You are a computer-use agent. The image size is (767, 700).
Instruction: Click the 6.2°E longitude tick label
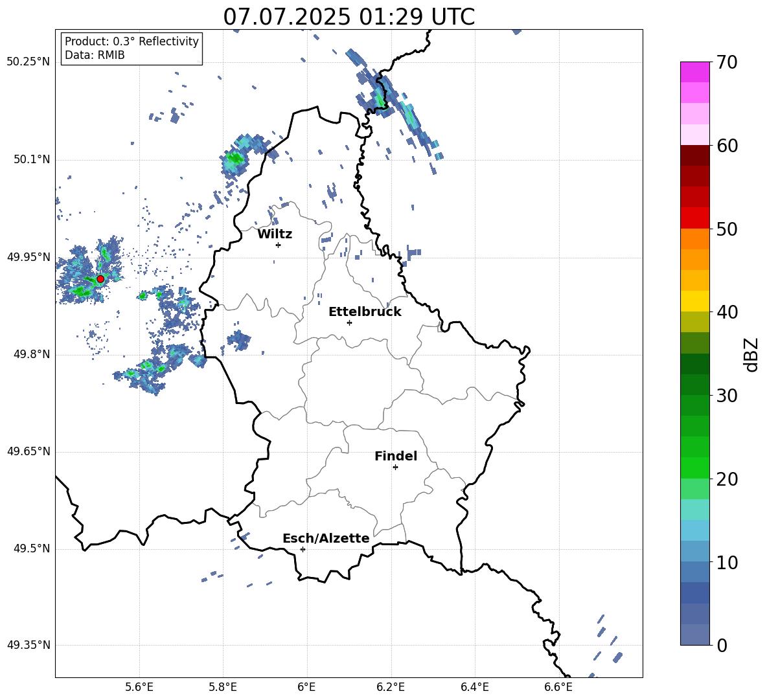(x=391, y=687)
